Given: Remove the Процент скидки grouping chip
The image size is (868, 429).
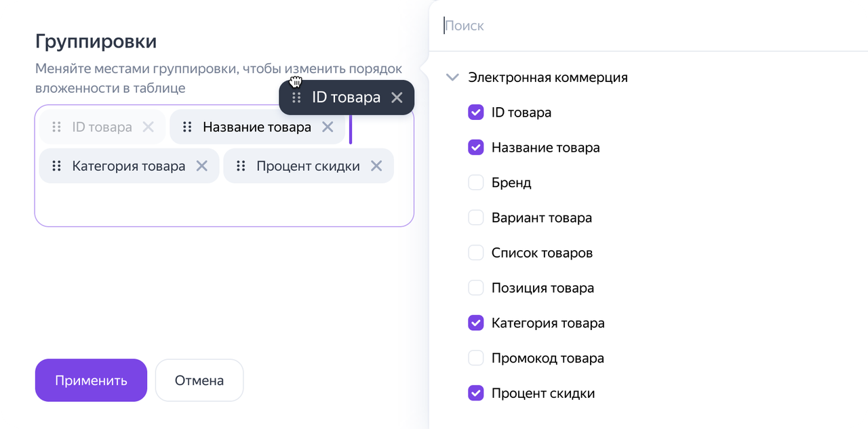Looking at the screenshot, I should [376, 166].
